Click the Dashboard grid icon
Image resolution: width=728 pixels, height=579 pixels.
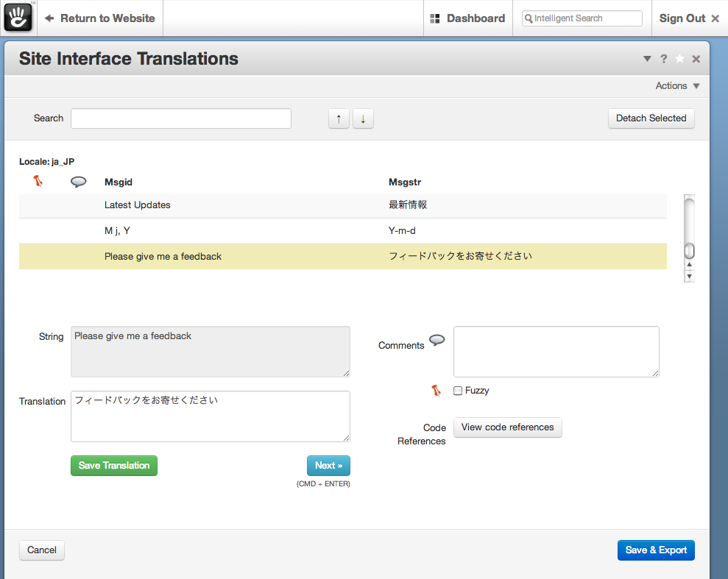[435, 18]
